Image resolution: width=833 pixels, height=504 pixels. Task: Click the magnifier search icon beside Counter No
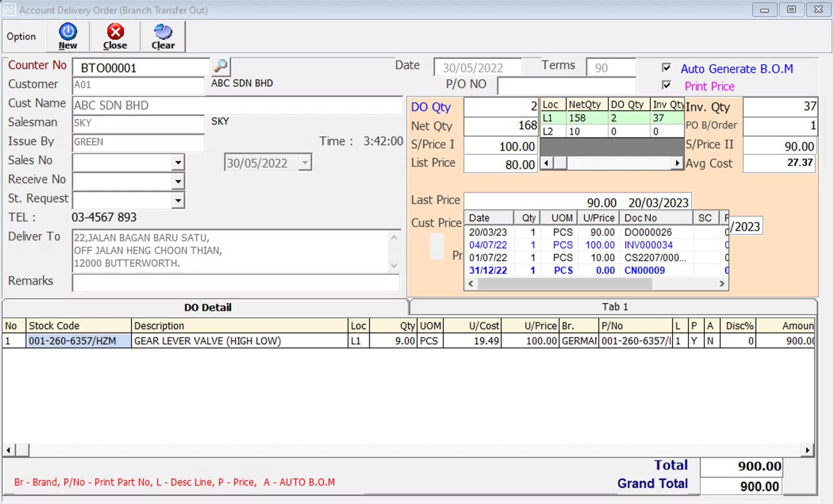221,66
